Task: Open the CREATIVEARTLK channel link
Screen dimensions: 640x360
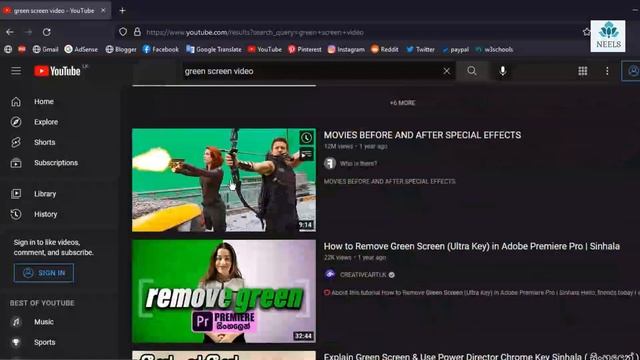Action: 363,275
